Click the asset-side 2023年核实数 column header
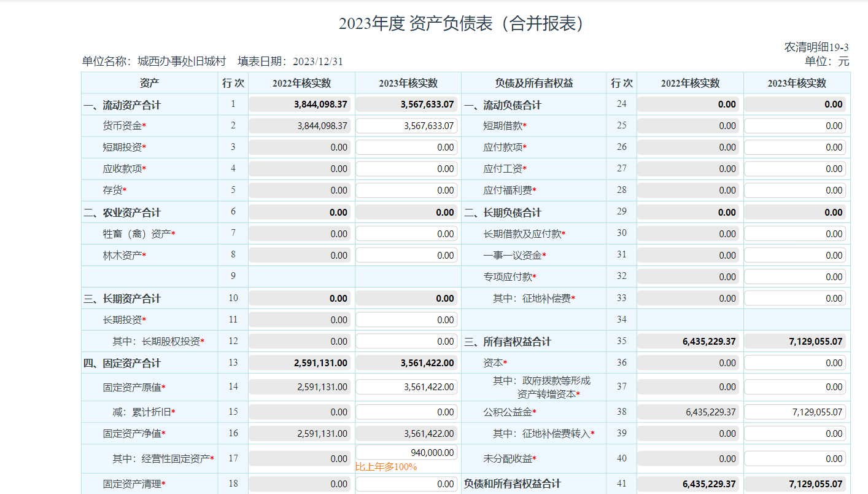 (x=408, y=84)
